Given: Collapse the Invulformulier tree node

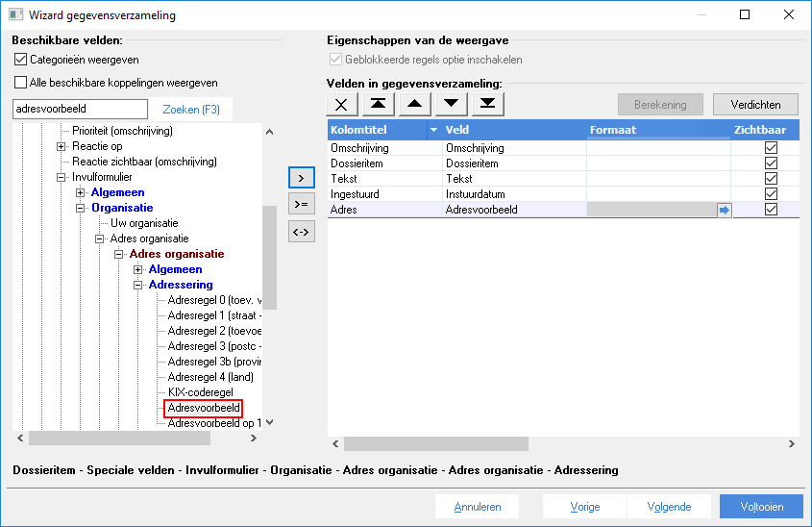Looking at the screenshot, I should [x=62, y=177].
